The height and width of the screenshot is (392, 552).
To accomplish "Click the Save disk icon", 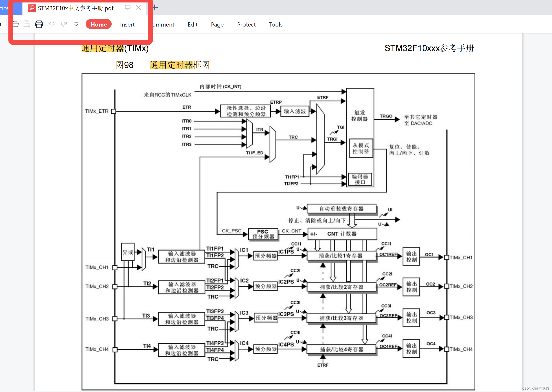I will (x=27, y=24).
